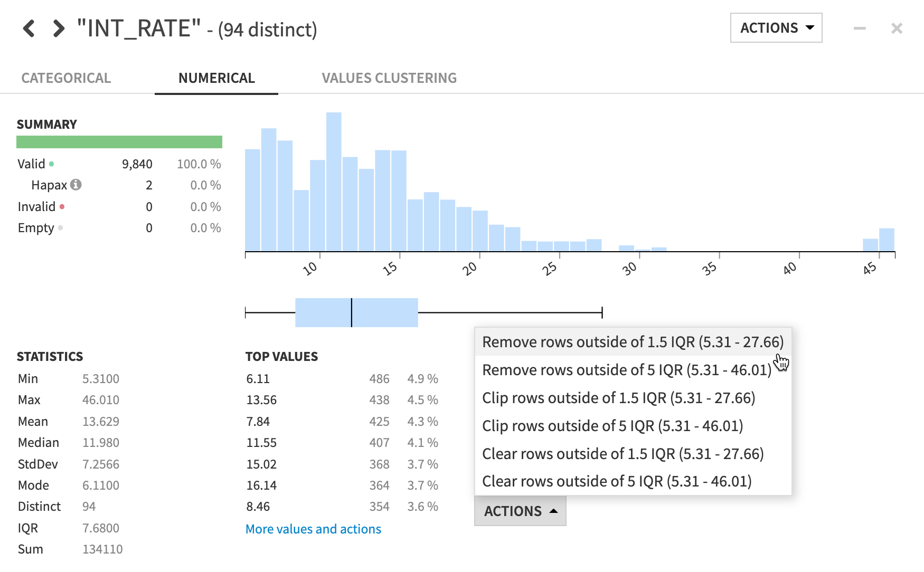Click the green valid summary bar
The width and height of the screenshot is (924, 572).
(x=119, y=142)
